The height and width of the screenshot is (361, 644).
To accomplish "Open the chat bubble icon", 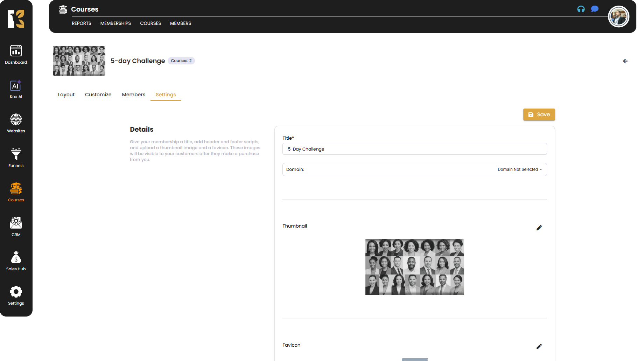I will click(595, 9).
